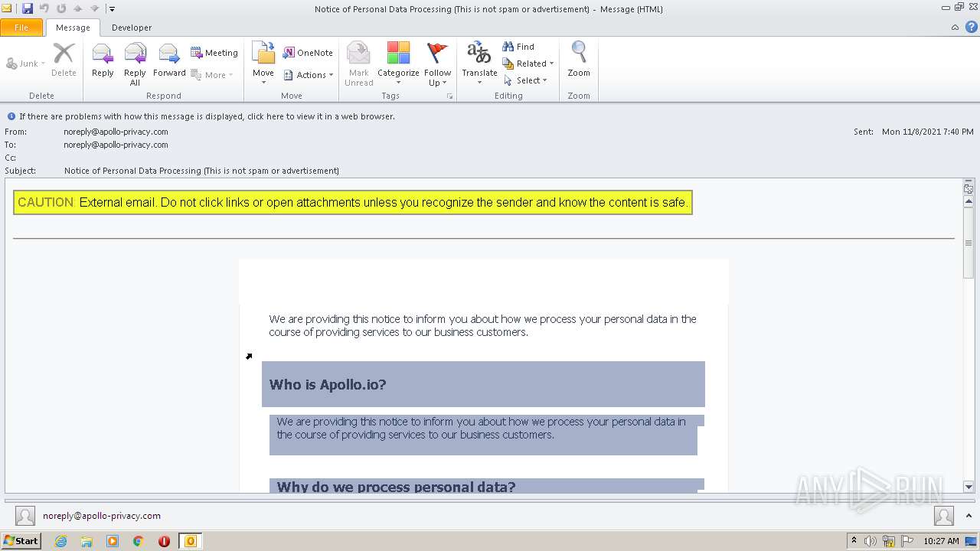
Task: Switch to the Developer tab
Action: (x=132, y=28)
